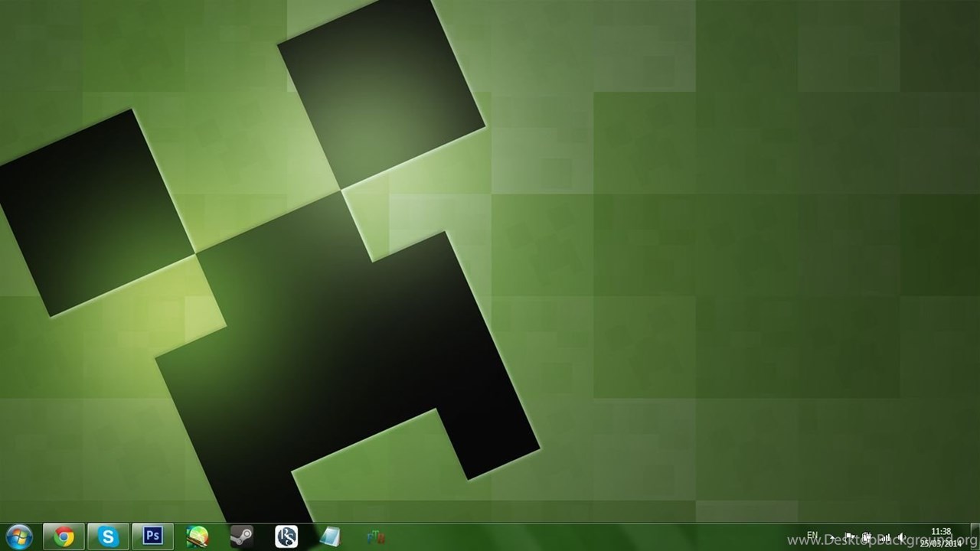Screen dimensions: 980x551
Task: Click the Show Desktop button
Action: [x=974, y=537]
